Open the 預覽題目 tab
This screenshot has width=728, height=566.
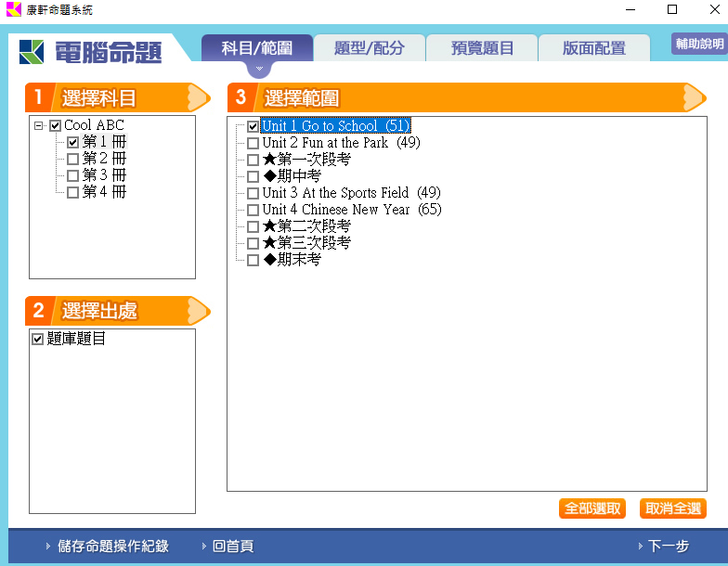[482, 48]
